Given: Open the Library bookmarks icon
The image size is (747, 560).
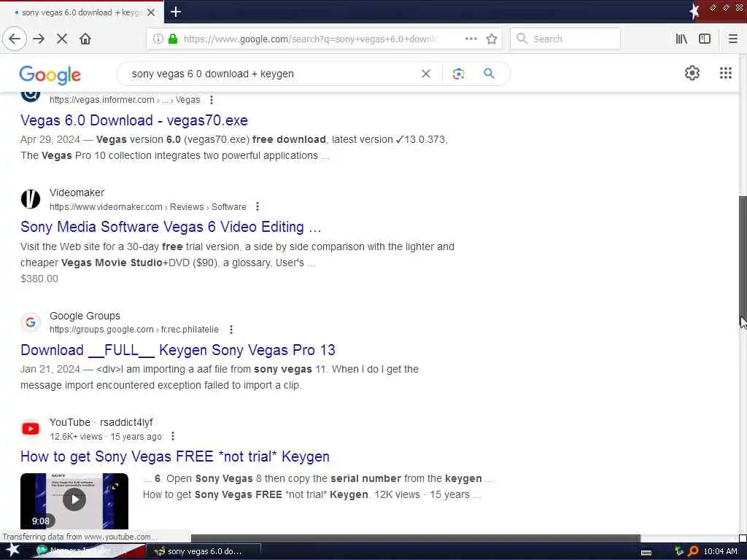Looking at the screenshot, I should pos(681,39).
